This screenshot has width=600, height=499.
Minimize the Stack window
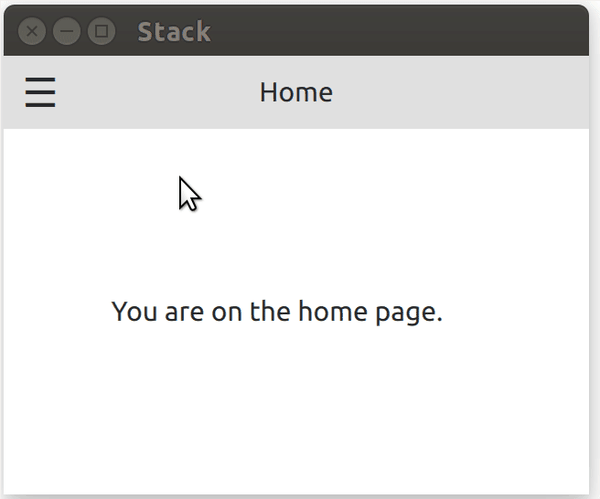point(67,32)
